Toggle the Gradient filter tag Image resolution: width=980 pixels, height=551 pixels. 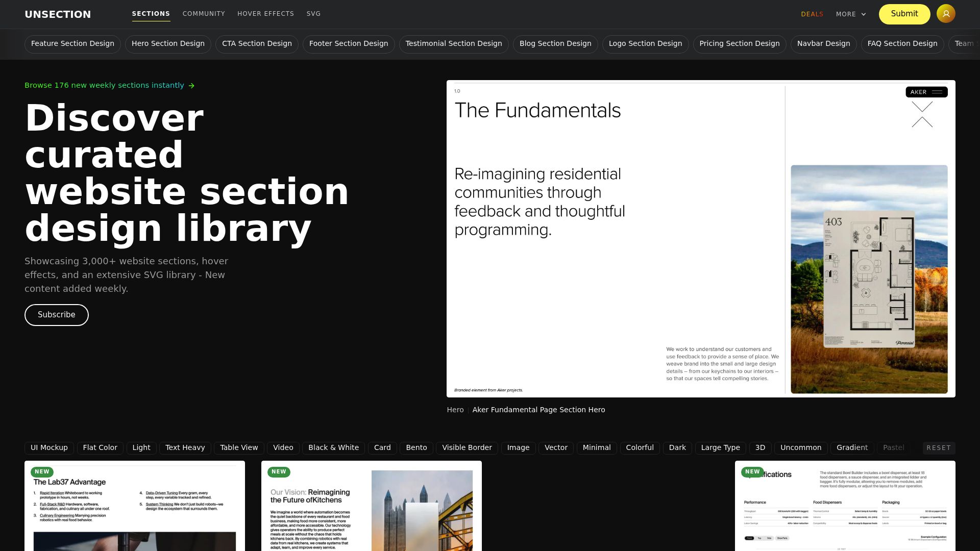coord(852,448)
